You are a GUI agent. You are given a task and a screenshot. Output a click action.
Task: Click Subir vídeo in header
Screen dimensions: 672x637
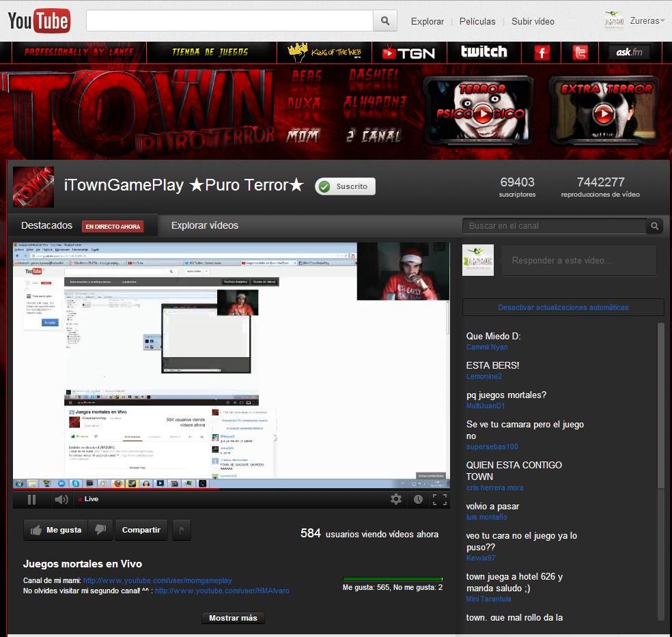click(533, 21)
